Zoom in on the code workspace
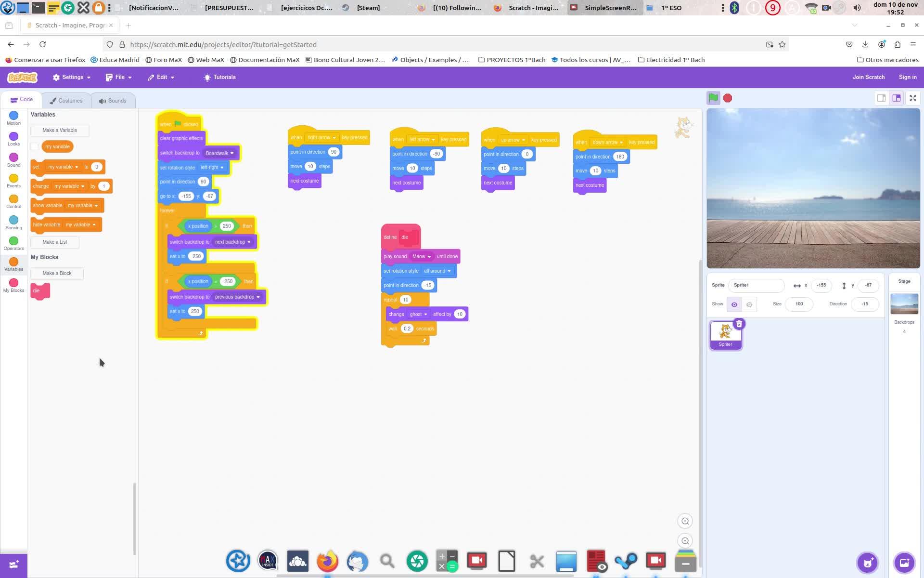 coord(685,521)
